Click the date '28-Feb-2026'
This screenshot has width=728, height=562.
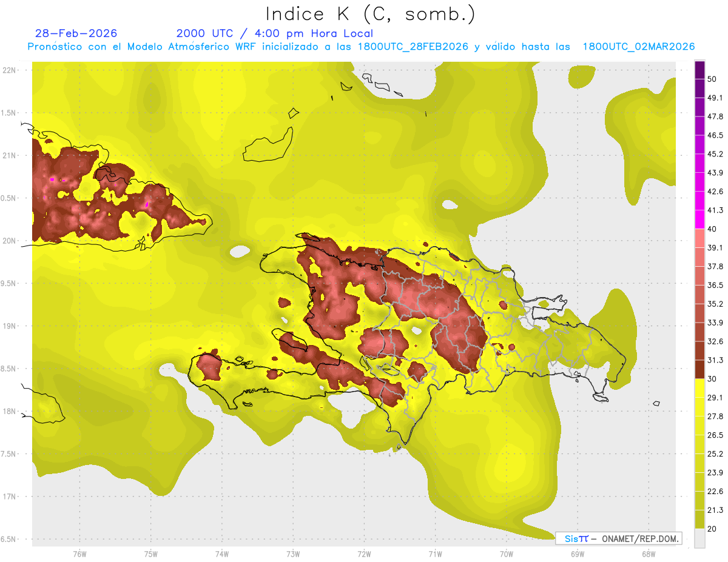(76, 33)
